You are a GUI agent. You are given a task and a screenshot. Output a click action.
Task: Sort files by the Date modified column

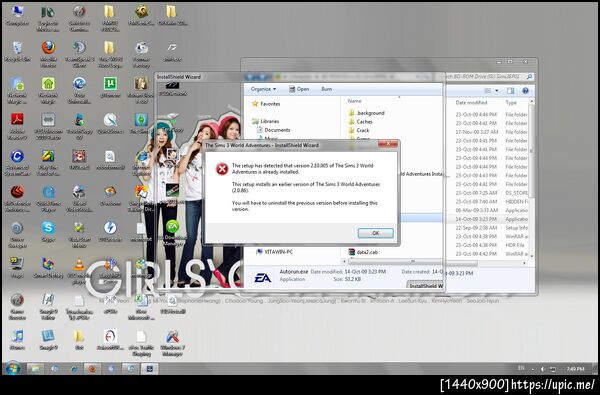[x=471, y=103]
